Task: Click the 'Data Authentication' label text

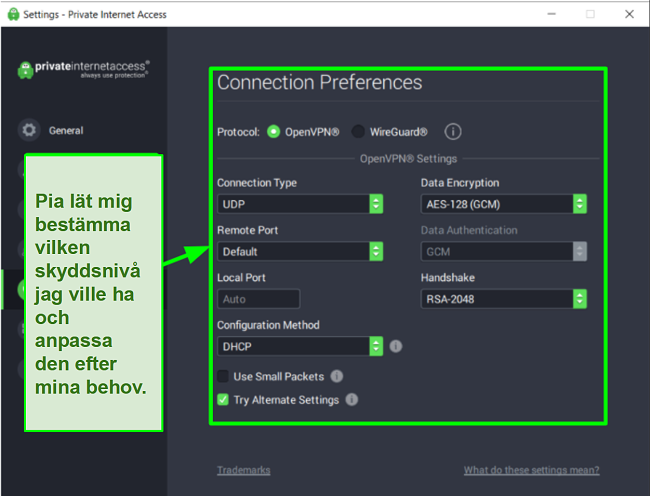Action: pyautogui.click(x=469, y=230)
